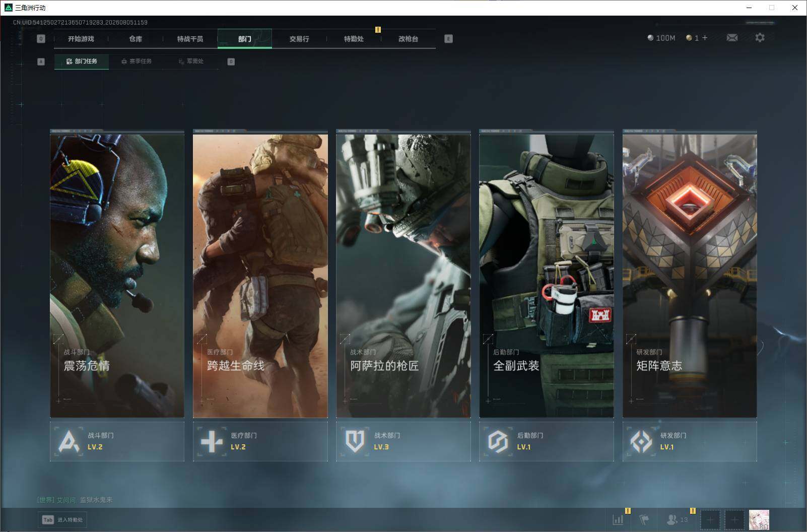Open the player avatar profile picture

point(759,520)
